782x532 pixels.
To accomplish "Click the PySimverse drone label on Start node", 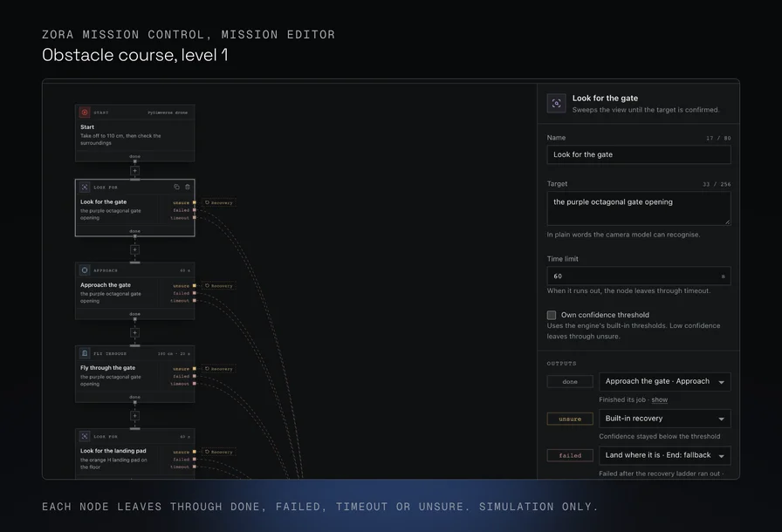I will pos(168,113).
